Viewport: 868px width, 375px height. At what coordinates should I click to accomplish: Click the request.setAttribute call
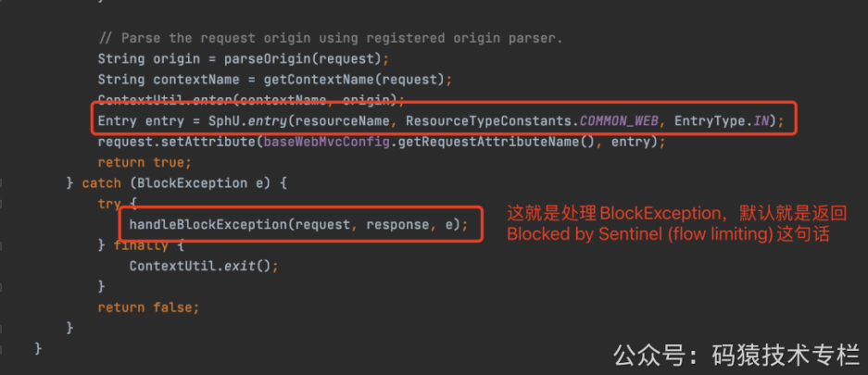pyautogui.click(x=176, y=143)
